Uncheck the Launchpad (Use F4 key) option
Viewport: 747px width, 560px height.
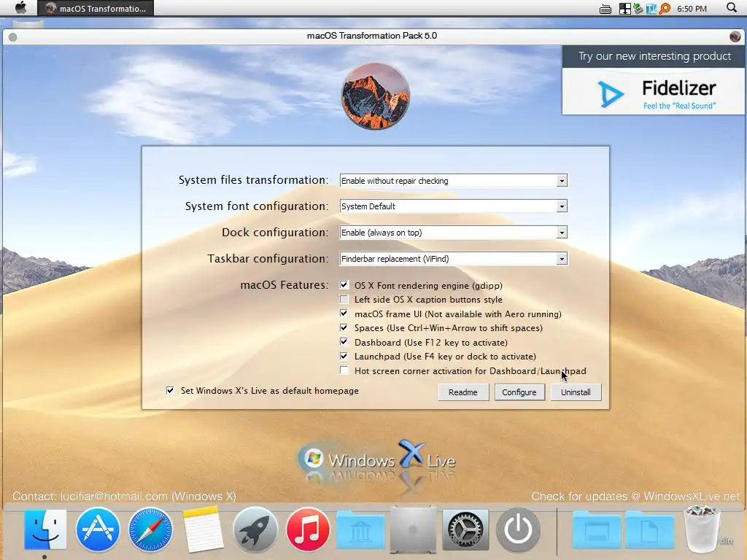pyautogui.click(x=344, y=356)
